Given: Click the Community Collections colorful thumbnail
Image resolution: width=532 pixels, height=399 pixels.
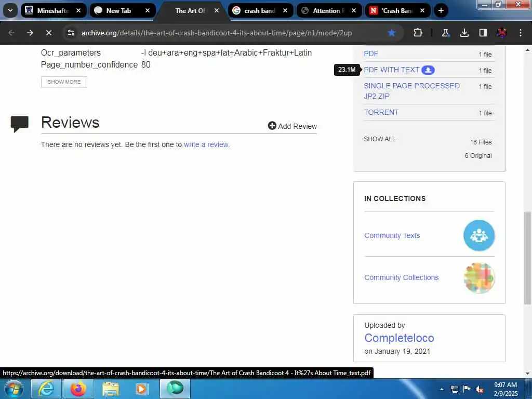Looking at the screenshot, I should tap(478, 278).
